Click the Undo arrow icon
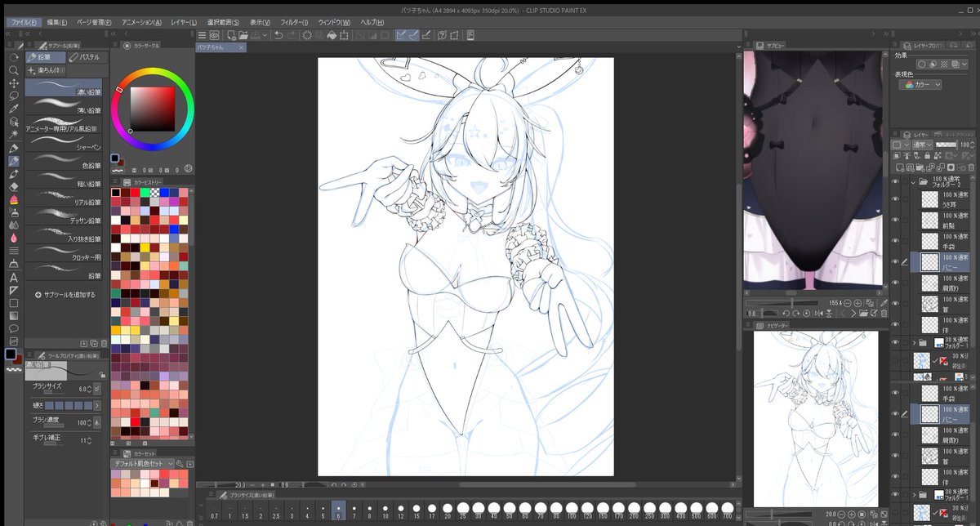 pyautogui.click(x=278, y=36)
